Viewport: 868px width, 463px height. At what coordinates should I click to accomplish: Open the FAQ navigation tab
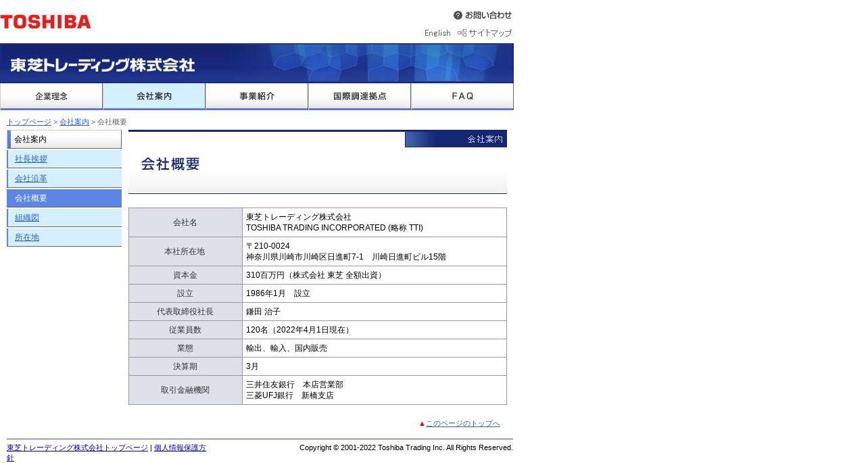coord(462,97)
